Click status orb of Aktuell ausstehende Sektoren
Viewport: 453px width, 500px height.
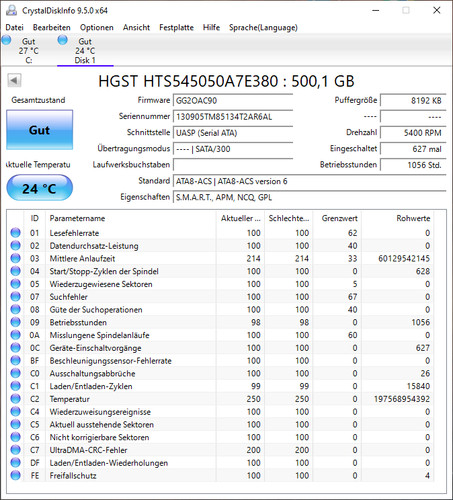pyautogui.click(x=15, y=424)
